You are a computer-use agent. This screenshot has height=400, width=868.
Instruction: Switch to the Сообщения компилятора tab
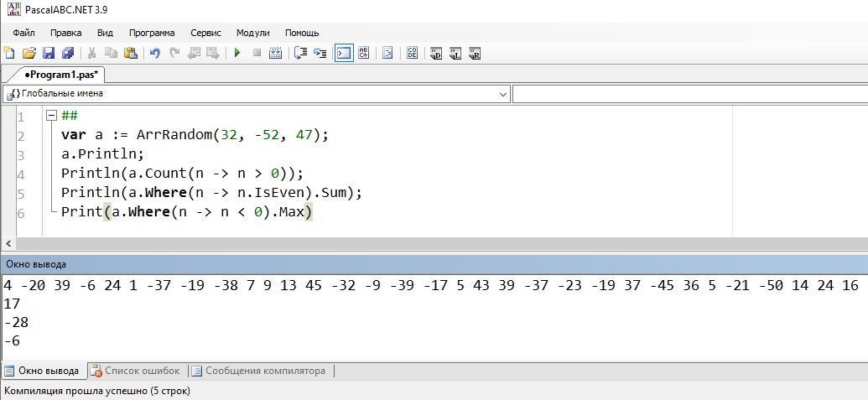click(260, 371)
